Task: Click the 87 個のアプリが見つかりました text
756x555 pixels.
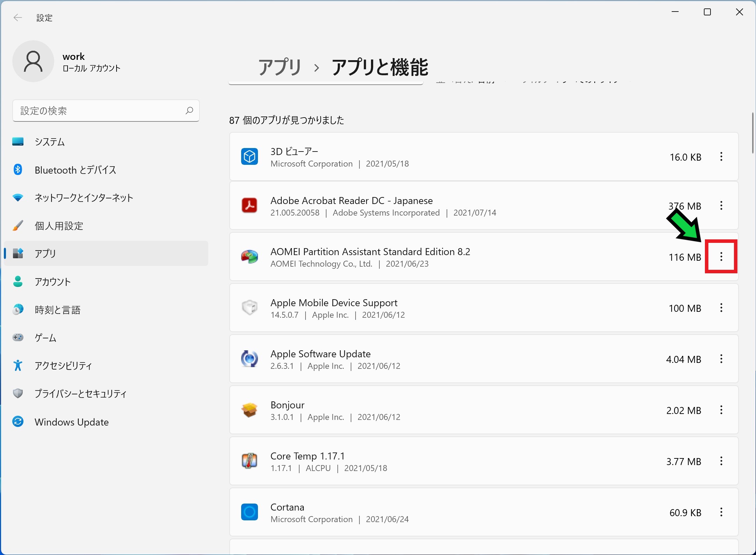Action: 287,120
